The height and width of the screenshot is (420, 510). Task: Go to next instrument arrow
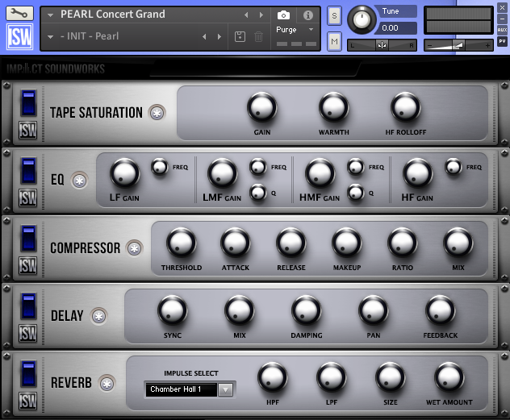tap(261, 15)
